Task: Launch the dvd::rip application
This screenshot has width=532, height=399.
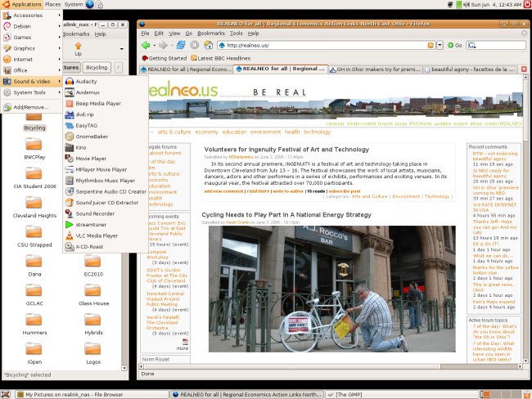Action: pos(106,114)
